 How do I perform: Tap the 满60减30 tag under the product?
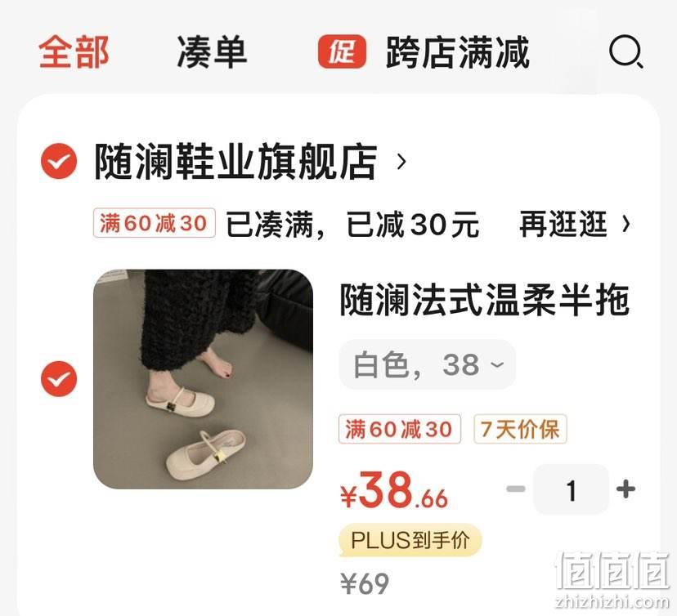(399, 429)
